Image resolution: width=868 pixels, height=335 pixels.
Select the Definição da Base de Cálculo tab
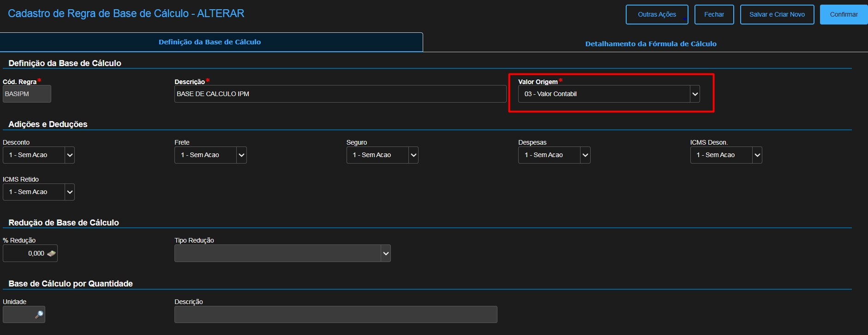coord(210,42)
